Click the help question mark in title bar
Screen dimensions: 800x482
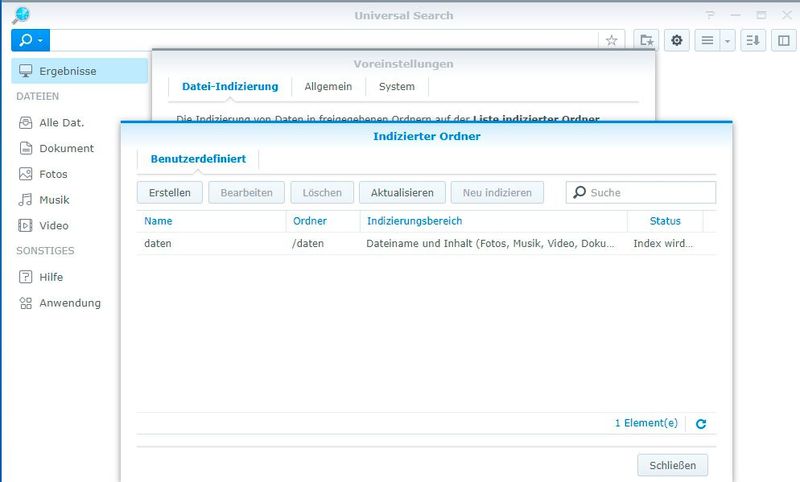click(x=710, y=15)
